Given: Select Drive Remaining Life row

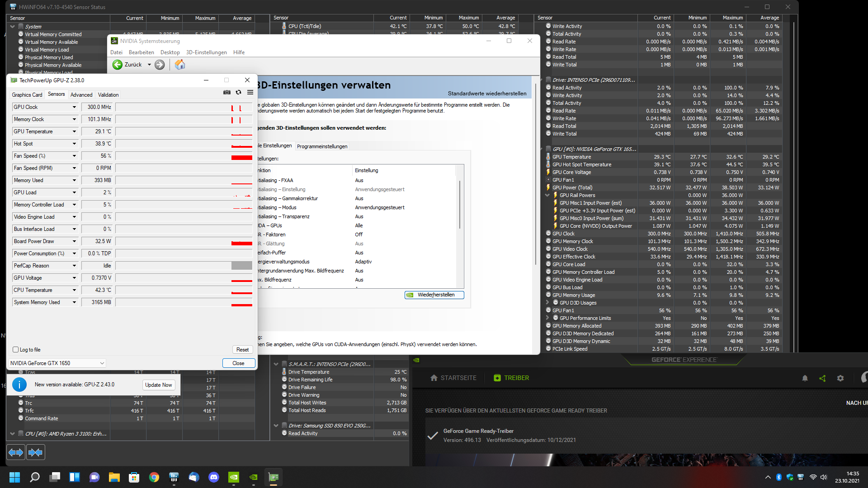Looking at the screenshot, I should coord(340,380).
